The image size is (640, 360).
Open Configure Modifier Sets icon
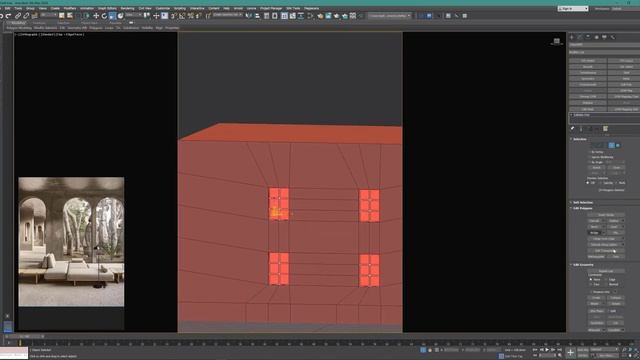[x=605, y=129]
